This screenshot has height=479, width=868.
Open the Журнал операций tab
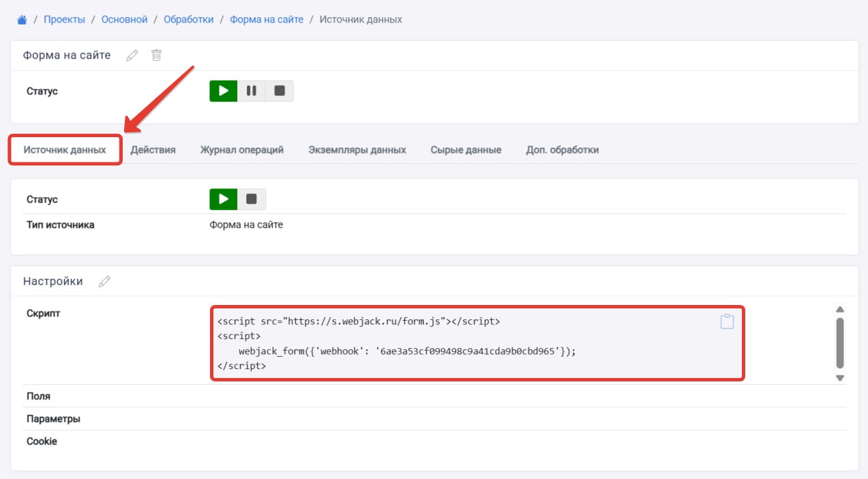(x=241, y=149)
